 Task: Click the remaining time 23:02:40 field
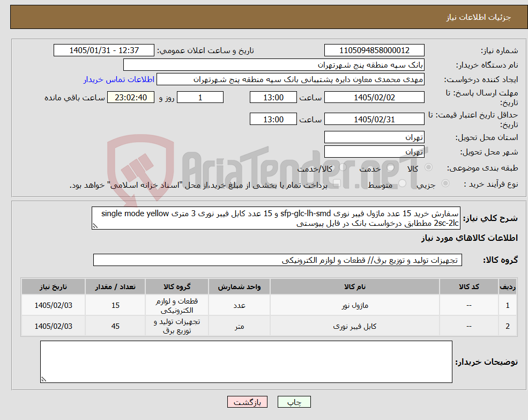click(131, 98)
